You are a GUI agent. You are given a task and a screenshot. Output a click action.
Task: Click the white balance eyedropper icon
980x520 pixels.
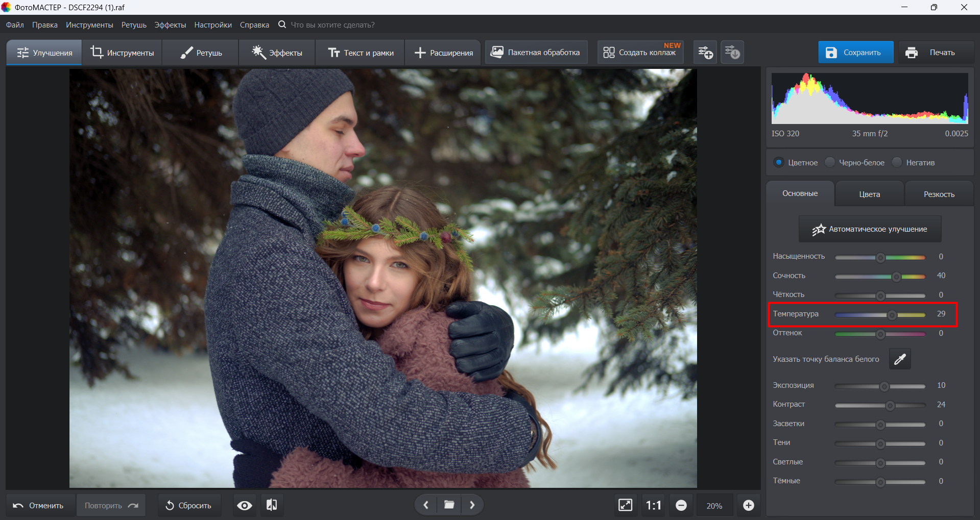[900, 359]
